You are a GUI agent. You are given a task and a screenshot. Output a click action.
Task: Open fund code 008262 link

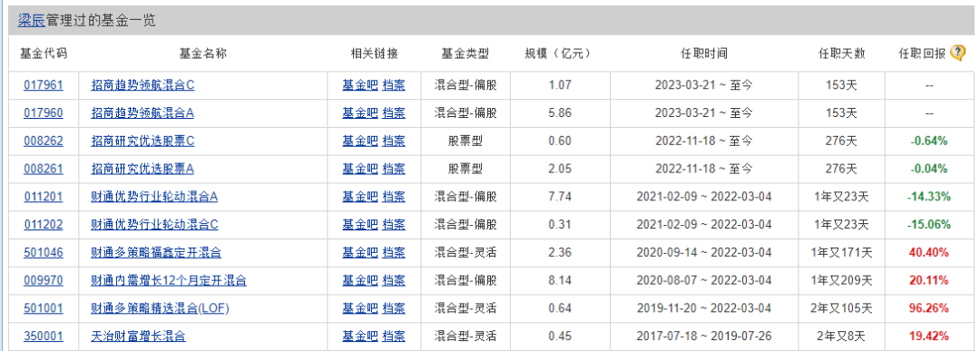pyautogui.click(x=44, y=141)
